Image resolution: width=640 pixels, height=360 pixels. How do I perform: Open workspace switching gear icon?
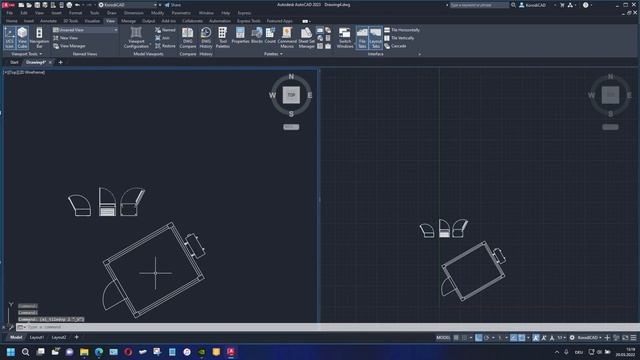click(x=572, y=338)
